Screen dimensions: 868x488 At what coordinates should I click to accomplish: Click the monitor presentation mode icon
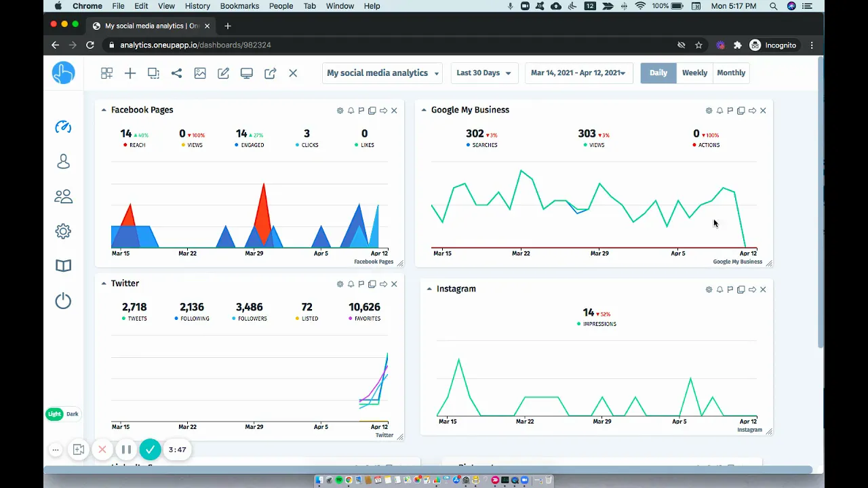247,73
